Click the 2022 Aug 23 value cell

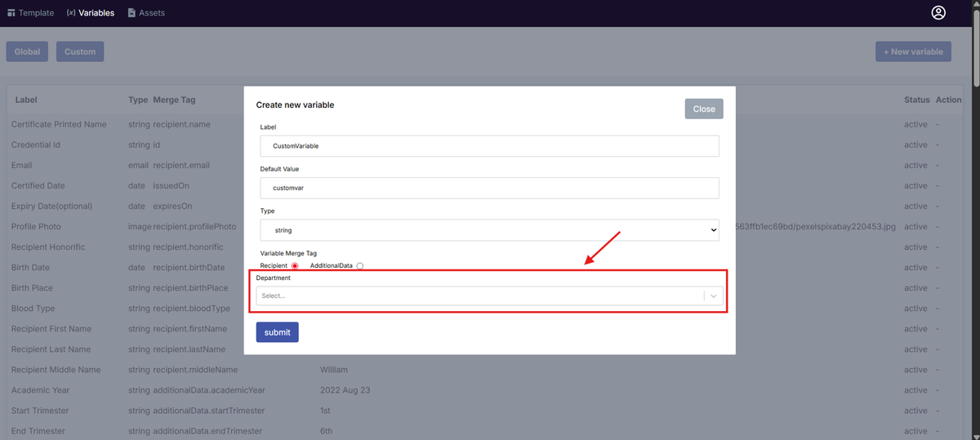pos(345,390)
